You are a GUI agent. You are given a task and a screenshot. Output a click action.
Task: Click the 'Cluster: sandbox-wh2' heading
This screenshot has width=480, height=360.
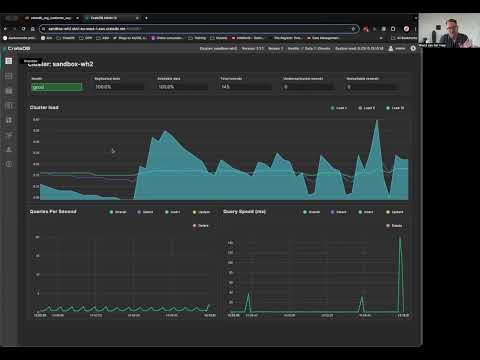click(60, 64)
